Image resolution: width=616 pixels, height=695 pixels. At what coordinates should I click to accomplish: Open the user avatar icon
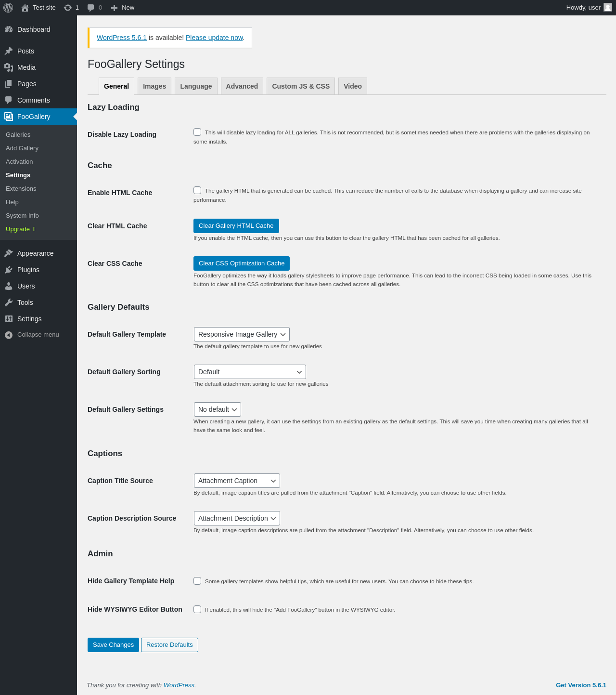coord(608,7)
